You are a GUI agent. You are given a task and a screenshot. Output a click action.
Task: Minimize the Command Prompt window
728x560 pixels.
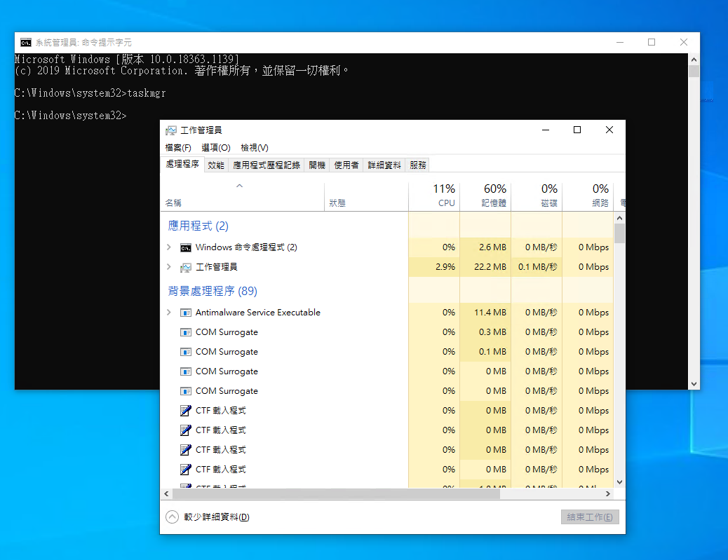pyautogui.click(x=620, y=42)
